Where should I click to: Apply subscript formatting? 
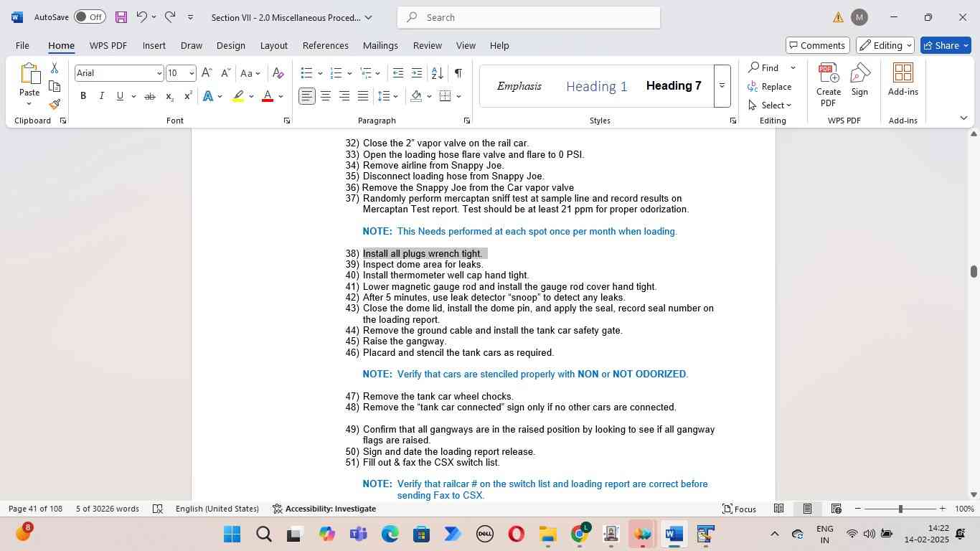pyautogui.click(x=169, y=96)
